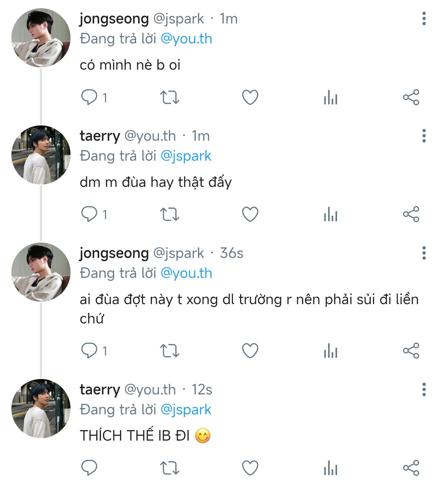This screenshot has width=448, height=484.
Task: Reply to jongseong's "có mình nè b oi" tweet
Action: (x=89, y=97)
